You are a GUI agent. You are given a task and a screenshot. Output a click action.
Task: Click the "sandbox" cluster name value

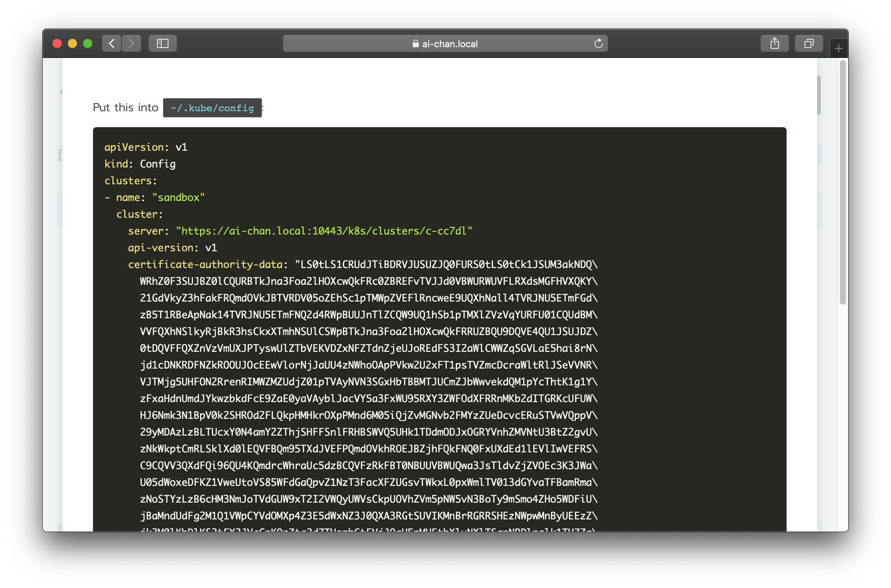click(x=178, y=198)
